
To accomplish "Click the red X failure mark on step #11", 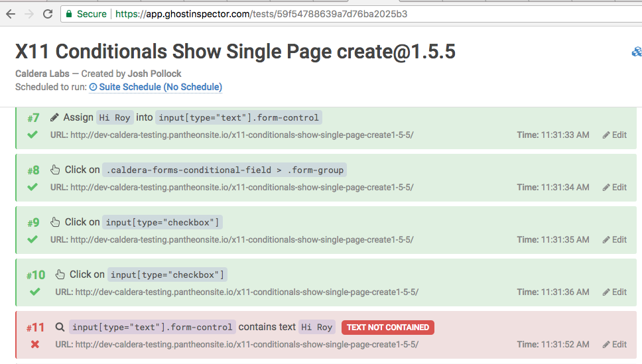I will (x=35, y=344).
